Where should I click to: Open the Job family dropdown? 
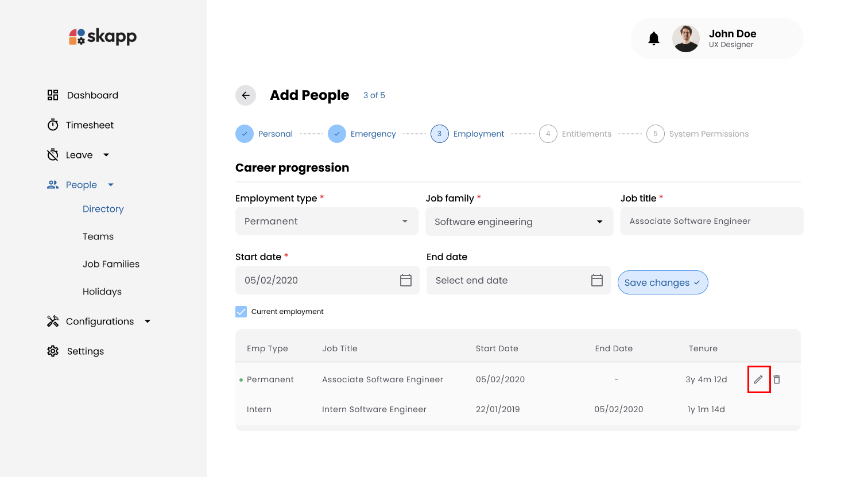pos(518,222)
